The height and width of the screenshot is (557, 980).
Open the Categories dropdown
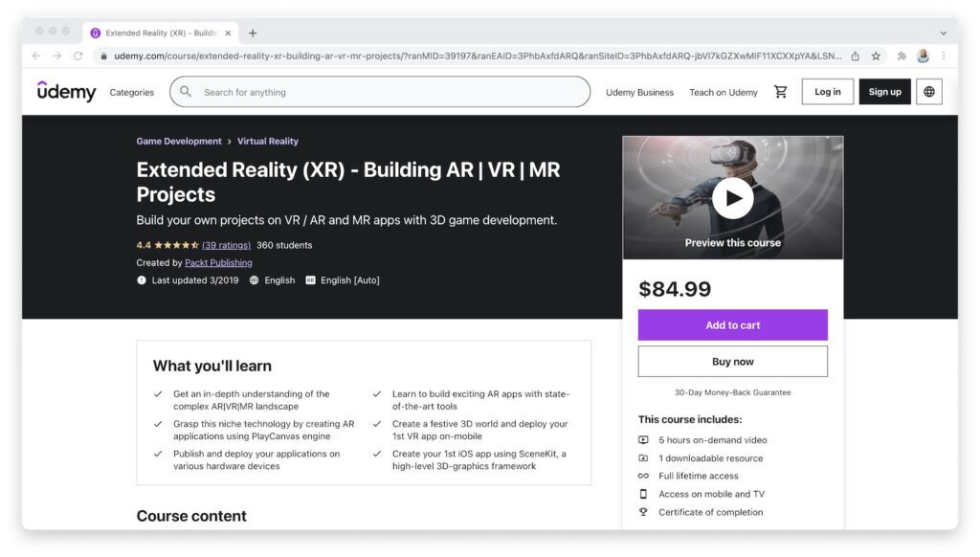pos(131,92)
